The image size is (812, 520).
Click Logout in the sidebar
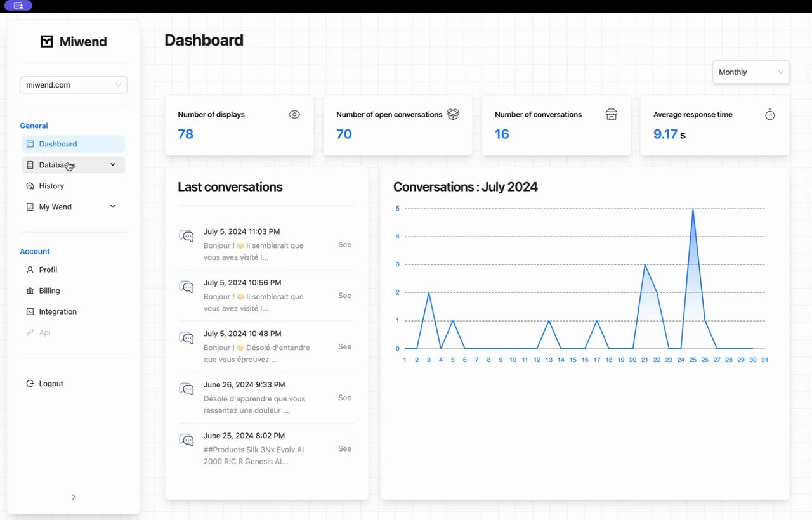pyautogui.click(x=74, y=384)
